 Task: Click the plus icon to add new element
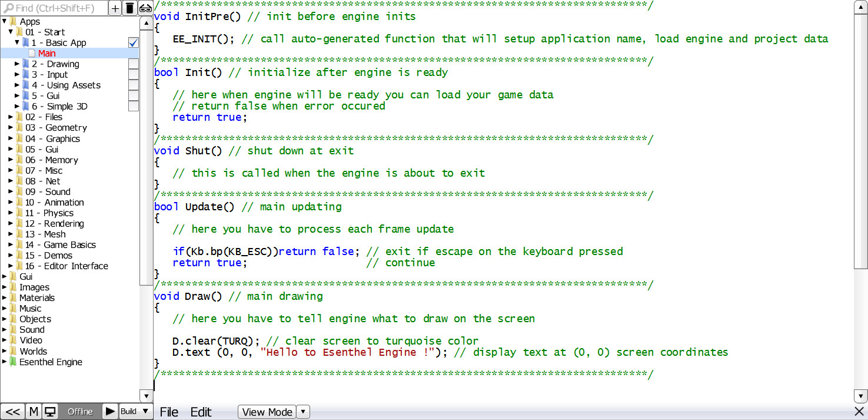click(x=115, y=8)
